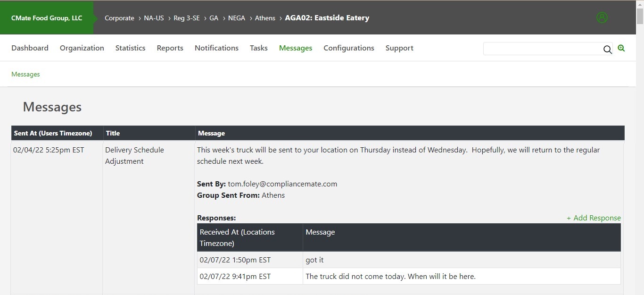Click the user profile icon
The height and width of the screenshot is (295, 644).
click(602, 18)
